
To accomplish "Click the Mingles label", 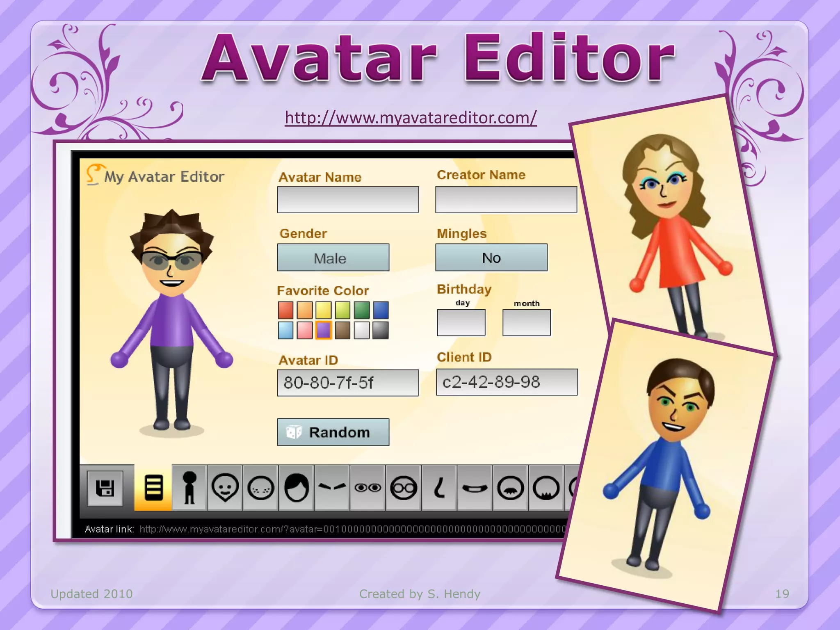I will 461,234.
